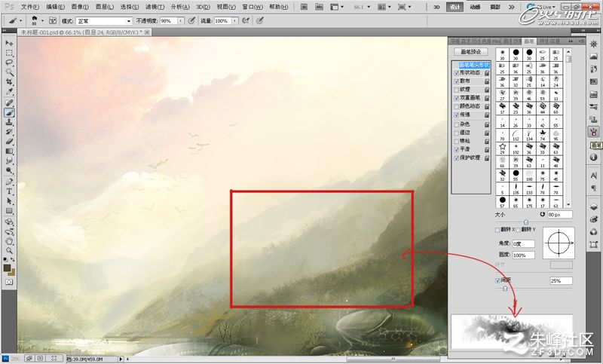603x364 pixels.
Task: Select the Brush tool in toolbox
Action: pyautogui.click(x=9, y=112)
